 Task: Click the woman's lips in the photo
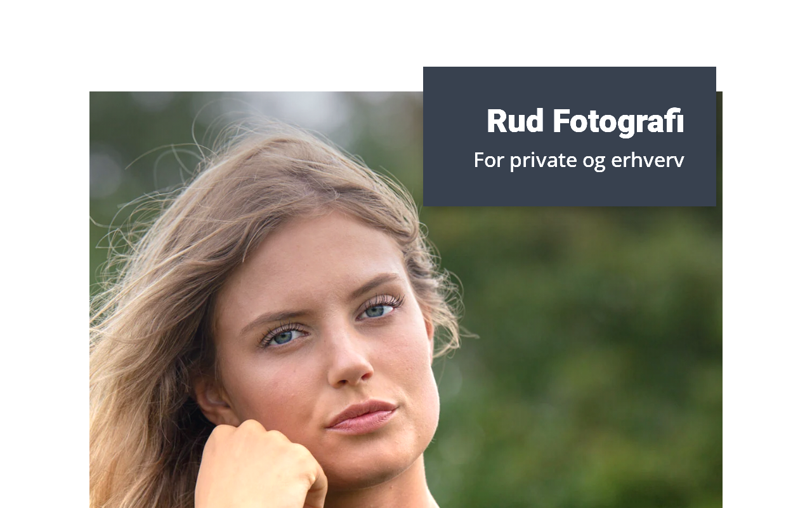click(362, 416)
